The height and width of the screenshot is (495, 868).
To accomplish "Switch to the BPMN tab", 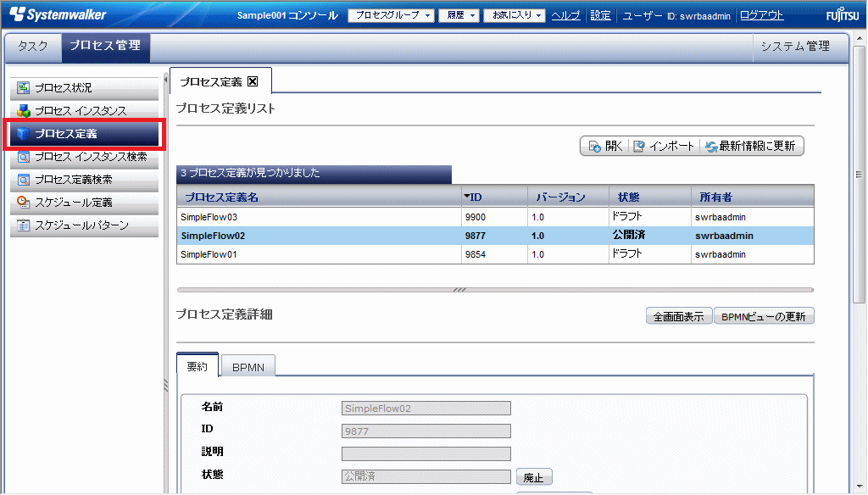I will tap(248, 367).
